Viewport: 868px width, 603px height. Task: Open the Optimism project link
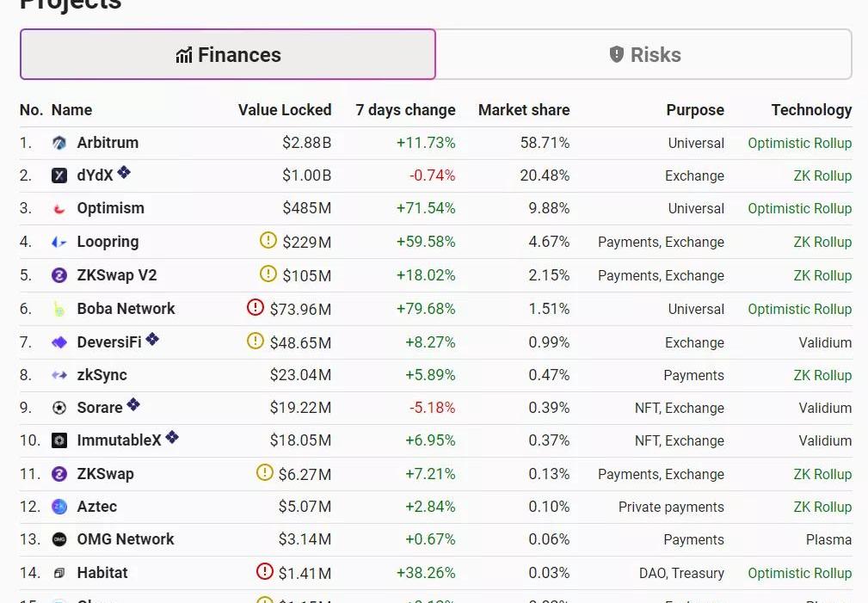[x=110, y=208]
